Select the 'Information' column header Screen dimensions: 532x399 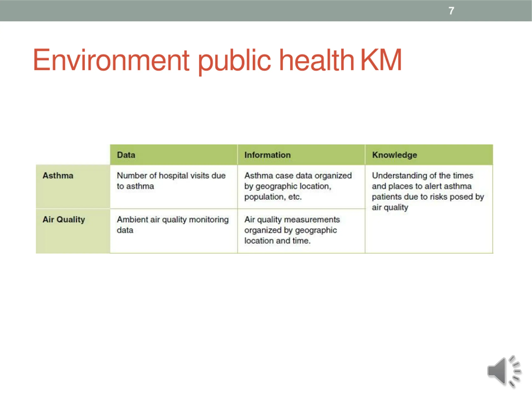point(301,155)
